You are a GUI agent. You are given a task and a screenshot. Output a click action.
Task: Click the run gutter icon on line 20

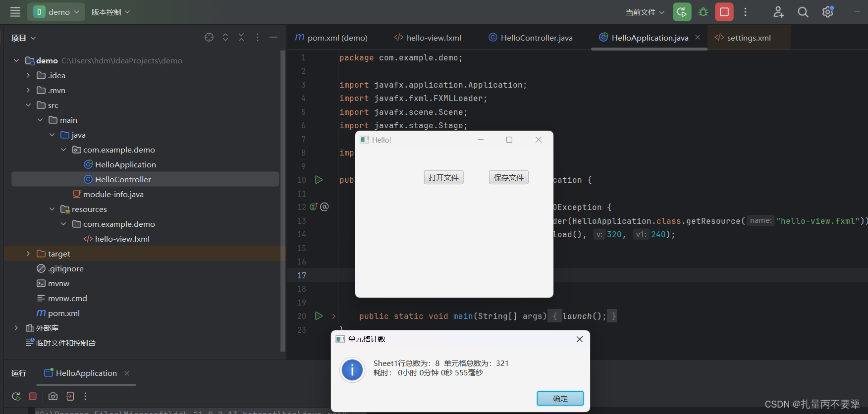coord(319,316)
